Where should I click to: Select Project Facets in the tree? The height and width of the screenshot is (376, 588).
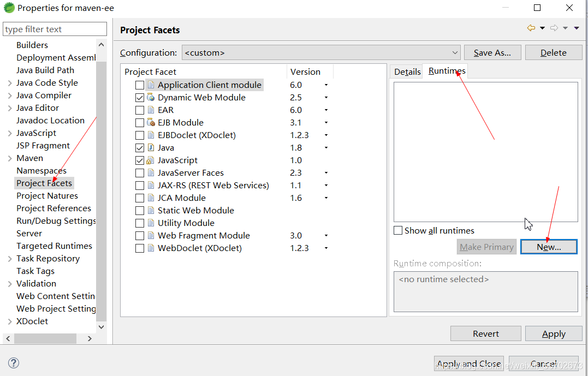tap(44, 183)
